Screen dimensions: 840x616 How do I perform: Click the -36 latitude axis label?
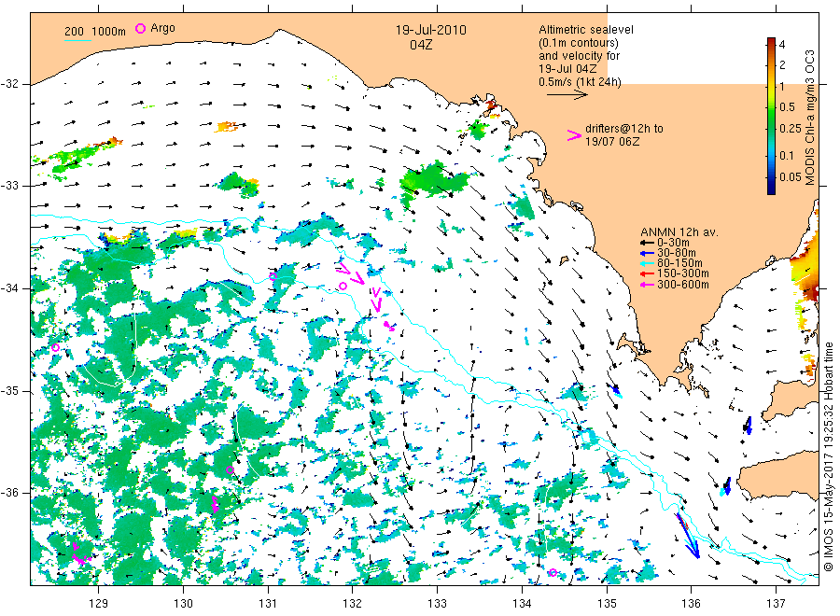pyautogui.click(x=10, y=493)
